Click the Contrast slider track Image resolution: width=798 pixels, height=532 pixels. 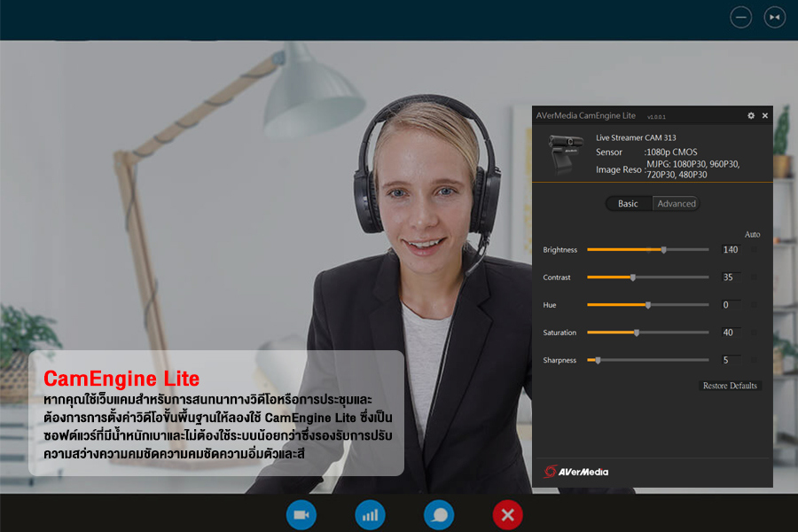click(648, 277)
